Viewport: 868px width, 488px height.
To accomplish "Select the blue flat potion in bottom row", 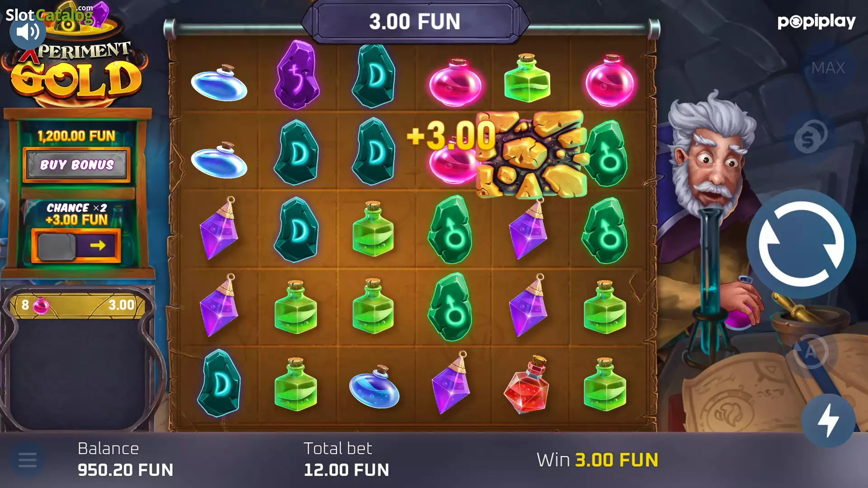I will point(375,387).
